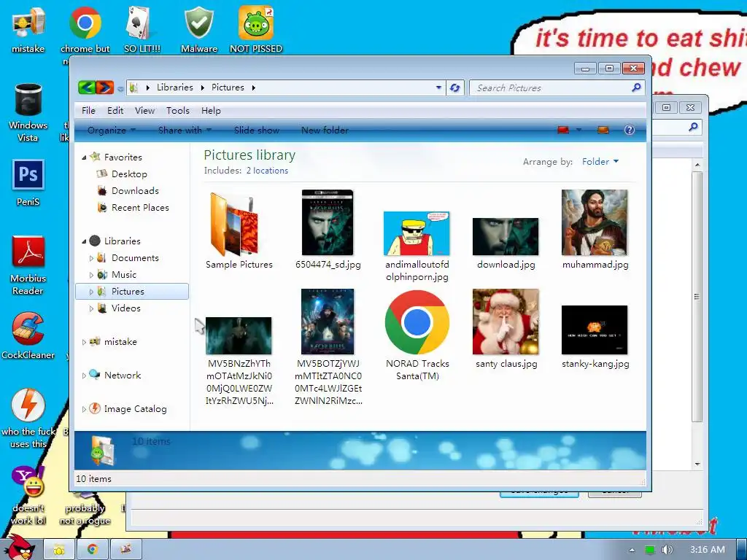
Task: Open the Organize dropdown menu
Action: pyautogui.click(x=112, y=130)
